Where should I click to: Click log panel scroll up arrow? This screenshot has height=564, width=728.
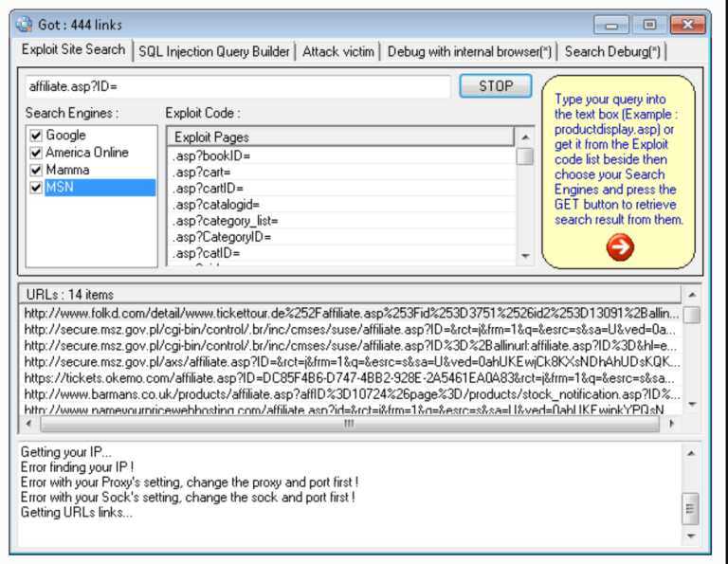(691, 453)
